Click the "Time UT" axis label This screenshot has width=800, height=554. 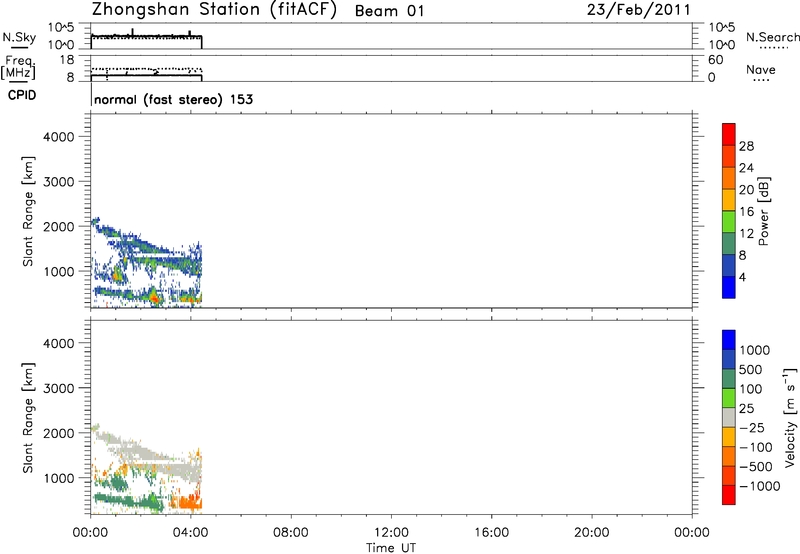tap(391, 548)
